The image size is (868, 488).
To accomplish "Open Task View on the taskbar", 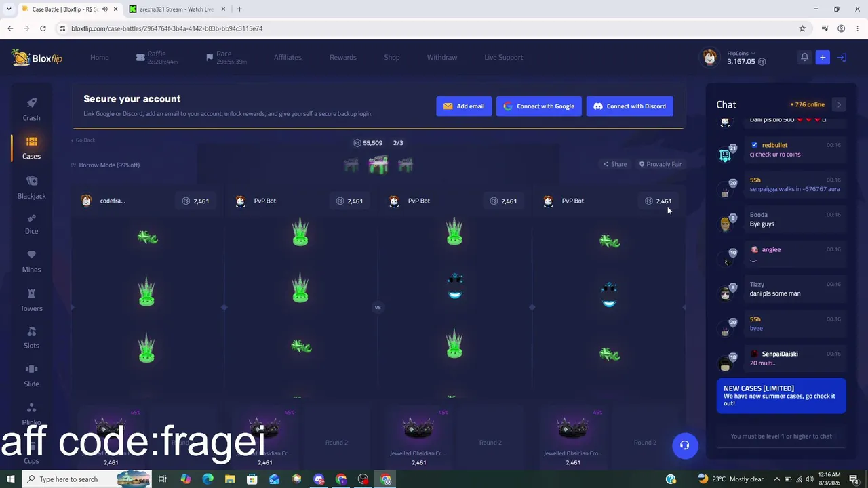I will pos(163,479).
